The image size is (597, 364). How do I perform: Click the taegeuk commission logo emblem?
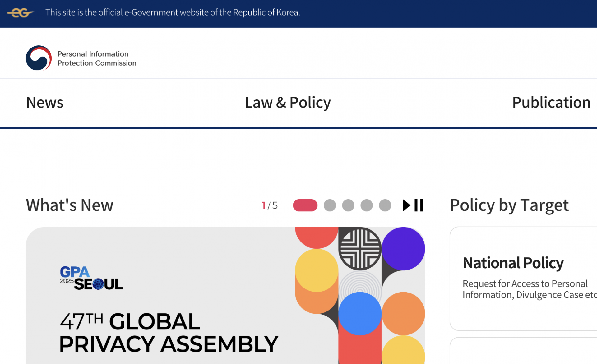pyautogui.click(x=39, y=58)
